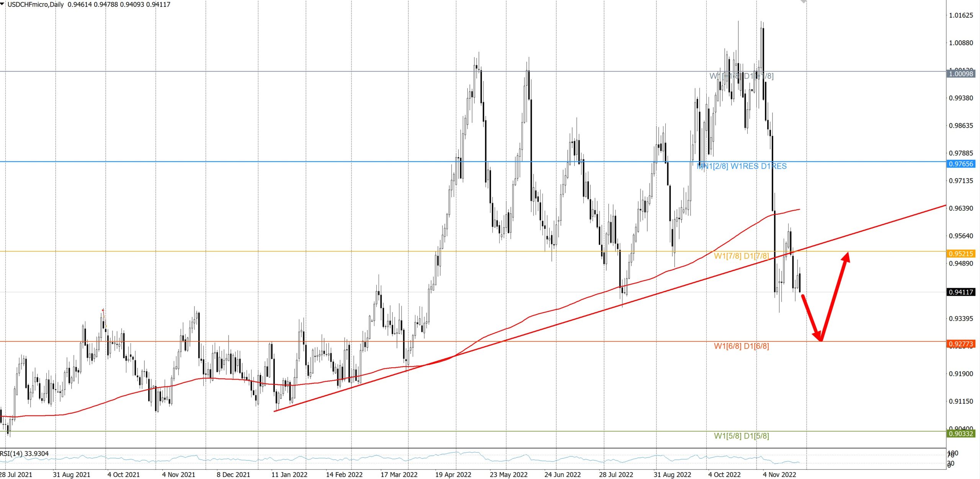
Task: Select the blue 0.97656 price tag
Action: tap(961, 164)
